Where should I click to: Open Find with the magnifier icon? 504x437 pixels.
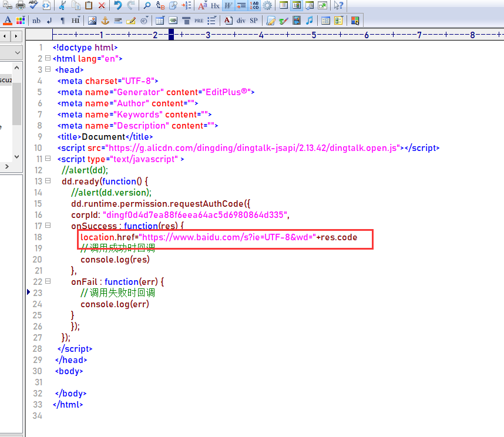[x=147, y=5]
